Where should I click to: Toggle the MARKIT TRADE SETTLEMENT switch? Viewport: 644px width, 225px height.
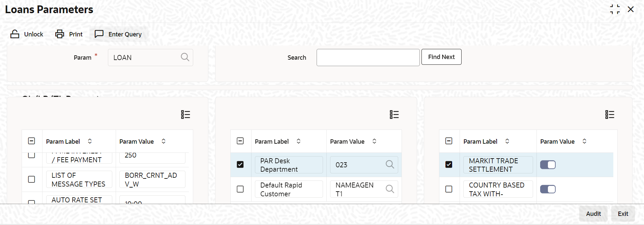click(x=548, y=165)
